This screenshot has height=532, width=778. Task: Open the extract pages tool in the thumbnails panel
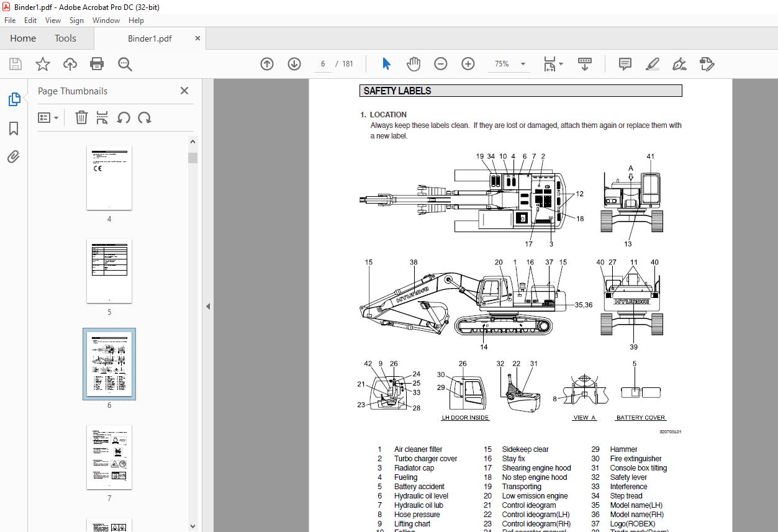(x=102, y=117)
